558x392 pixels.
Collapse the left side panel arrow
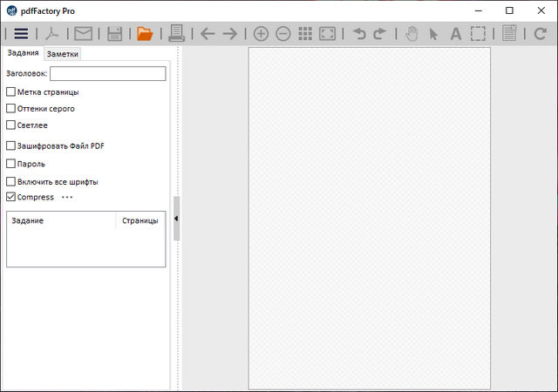coord(176,219)
